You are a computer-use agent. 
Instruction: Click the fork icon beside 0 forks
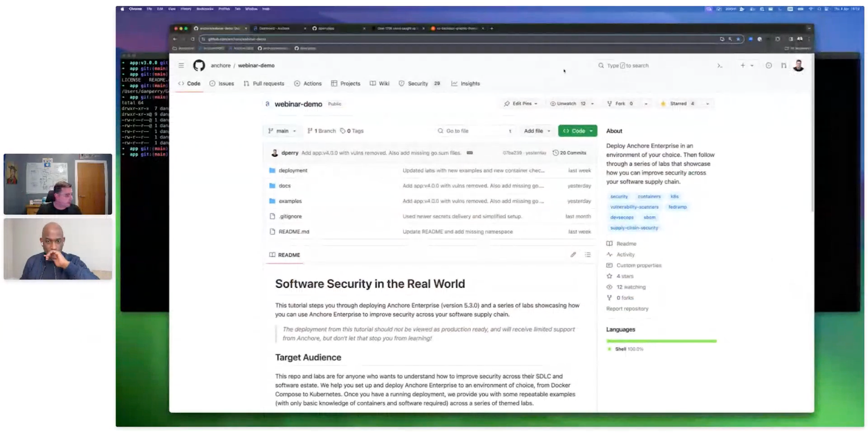click(x=609, y=298)
